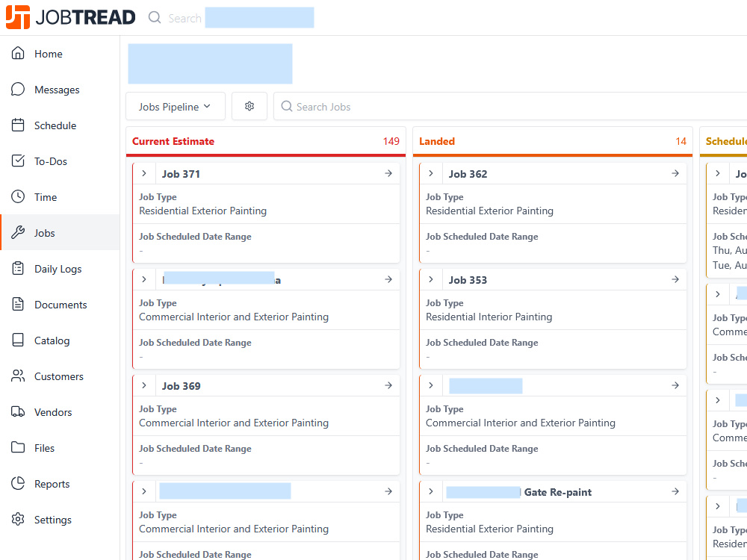747x560 pixels.
Task: Click the Search Jobs magnifier icon
Action: (x=286, y=106)
